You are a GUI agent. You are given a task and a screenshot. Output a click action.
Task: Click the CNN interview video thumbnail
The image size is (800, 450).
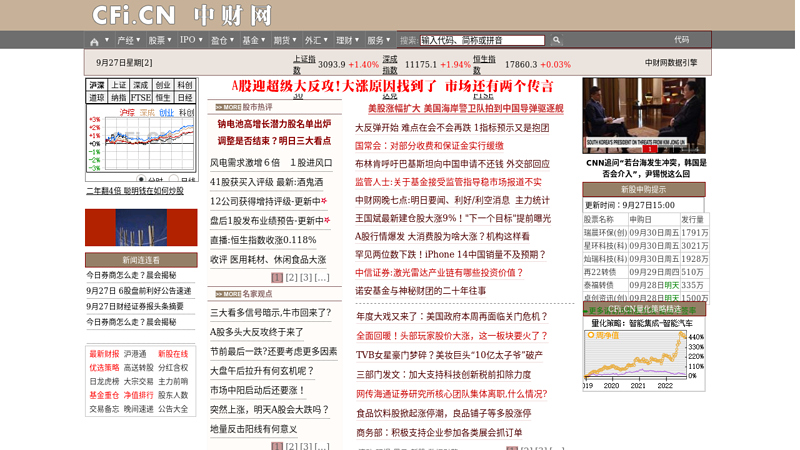coord(644,115)
